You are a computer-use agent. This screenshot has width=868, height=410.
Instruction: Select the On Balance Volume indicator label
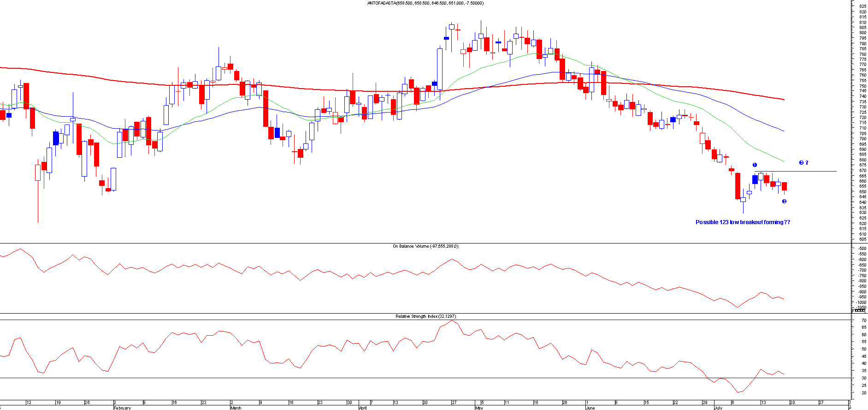425,246
